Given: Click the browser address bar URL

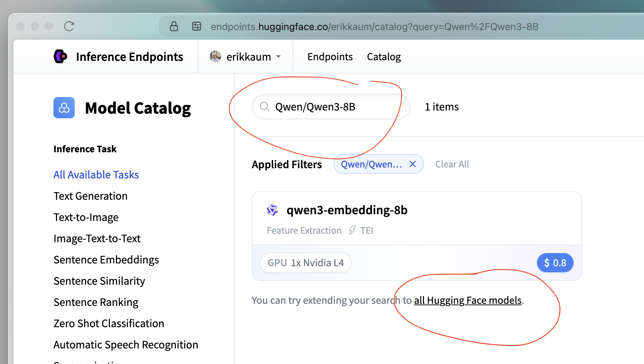Looking at the screenshot, I should [x=374, y=27].
